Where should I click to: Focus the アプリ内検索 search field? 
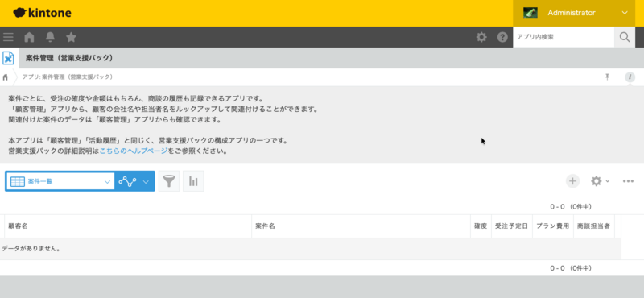pos(563,37)
